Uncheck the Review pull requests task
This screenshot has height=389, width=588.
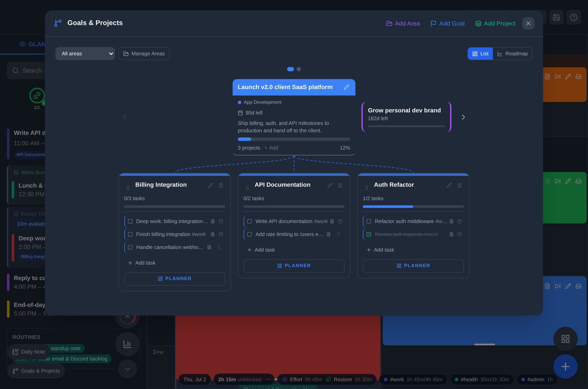tap(369, 234)
